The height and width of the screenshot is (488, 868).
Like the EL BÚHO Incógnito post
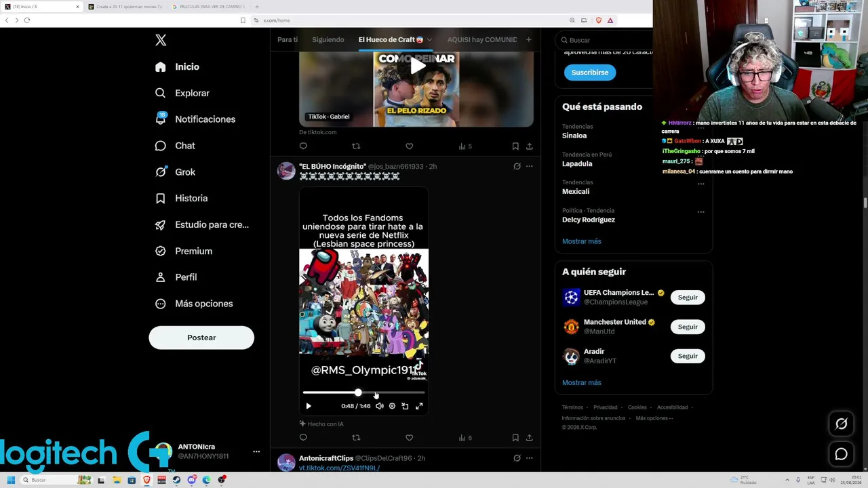(x=409, y=438)
